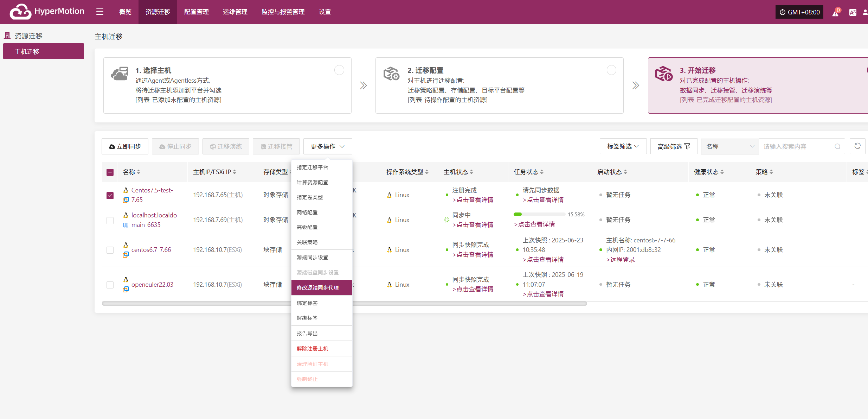Click the 15.58% sync progress bar

click(539, 214)
